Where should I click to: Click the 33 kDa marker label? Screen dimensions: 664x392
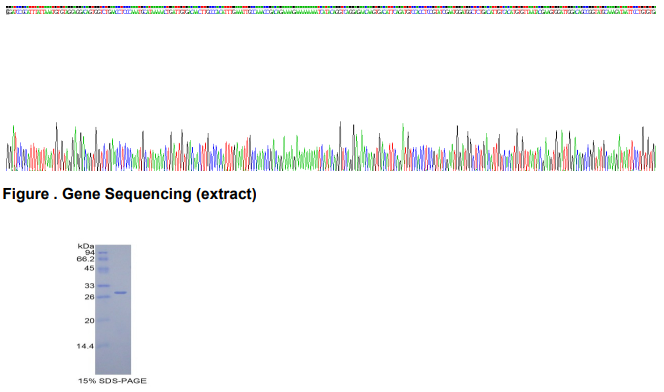89,286
